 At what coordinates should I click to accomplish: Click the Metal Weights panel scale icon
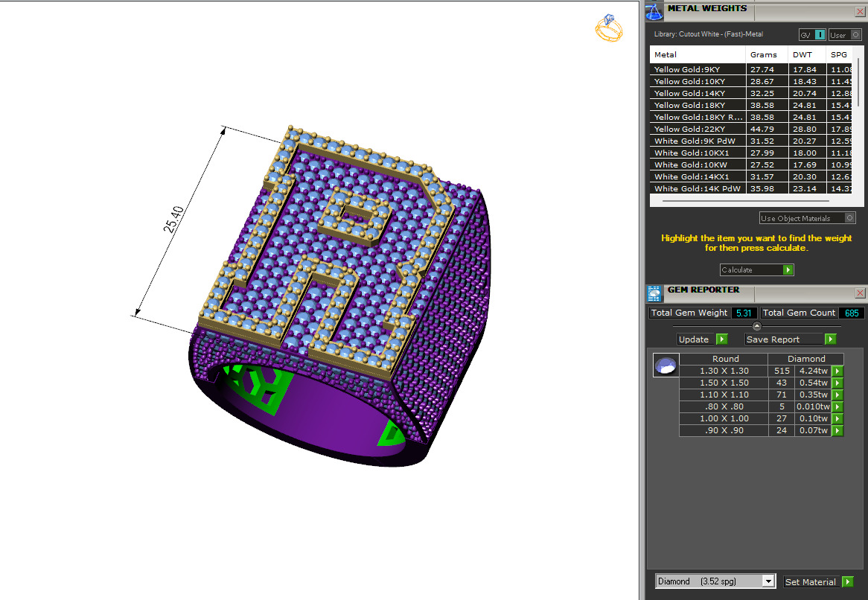[654, 12]
